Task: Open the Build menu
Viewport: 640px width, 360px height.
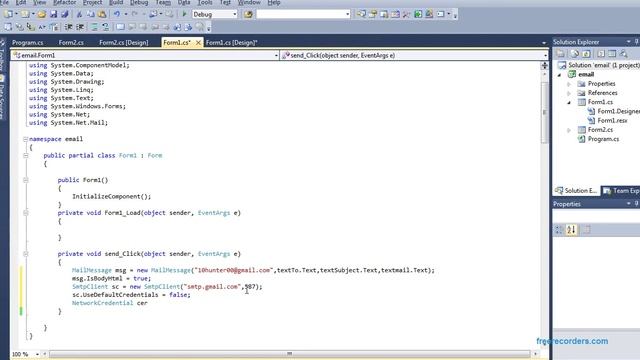Action: point(116,2)
